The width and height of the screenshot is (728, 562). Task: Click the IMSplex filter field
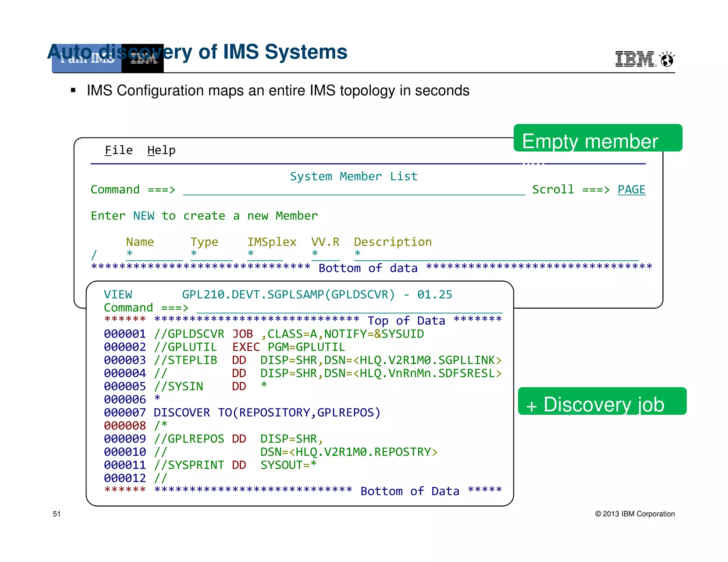point(265,255)
